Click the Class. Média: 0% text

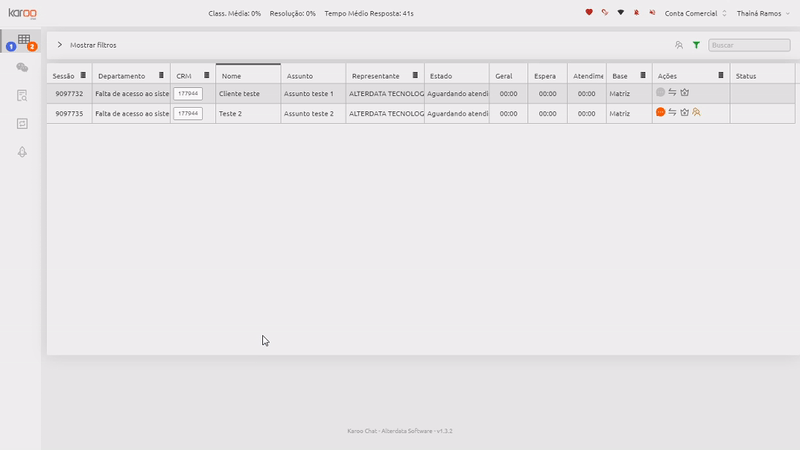(x=234, y=13)
